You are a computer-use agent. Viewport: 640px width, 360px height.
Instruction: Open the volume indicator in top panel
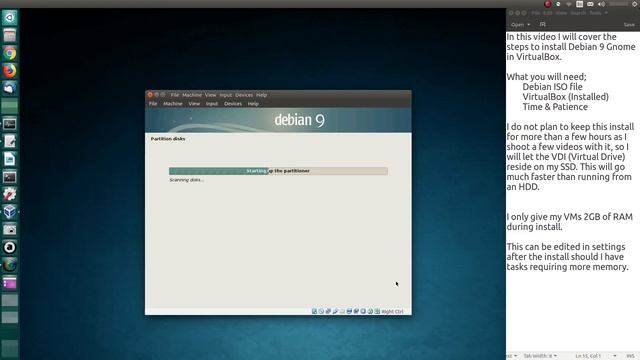tap(601, 4)
